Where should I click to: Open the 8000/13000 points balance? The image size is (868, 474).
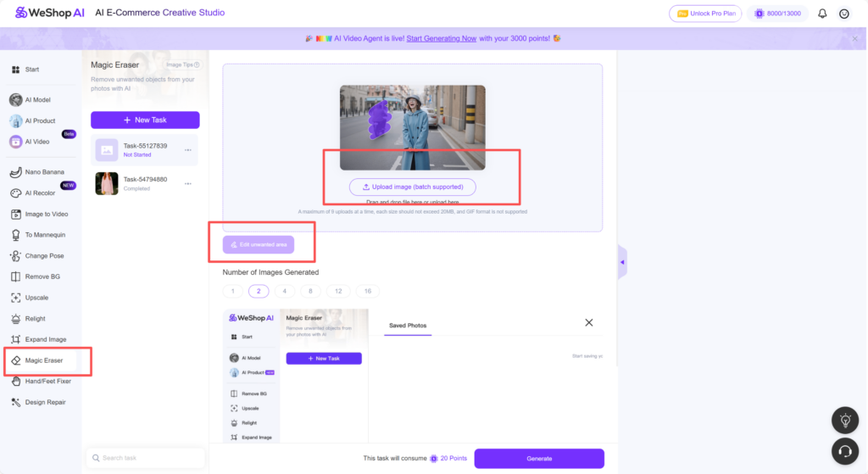click(x=778, y=14)
